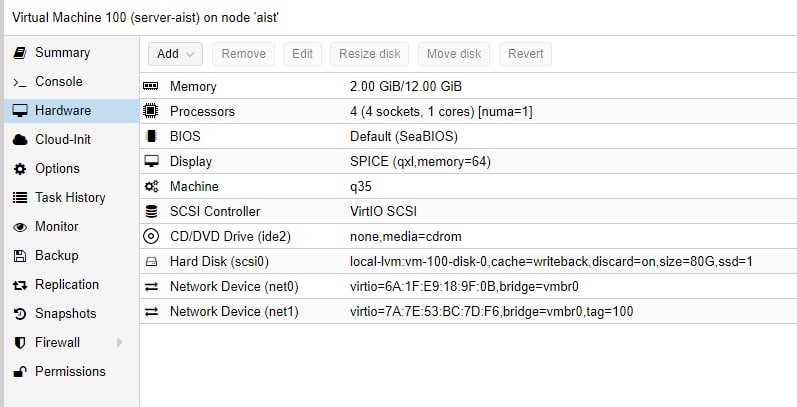Click the Resize disk button
This screenshot has height=407, width=797.
point(370,54)
